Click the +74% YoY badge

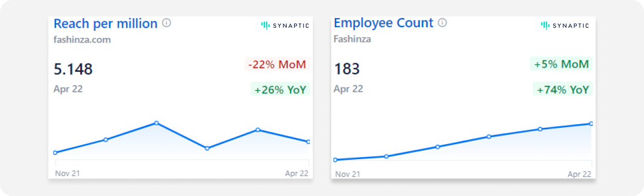click(563, 90)
